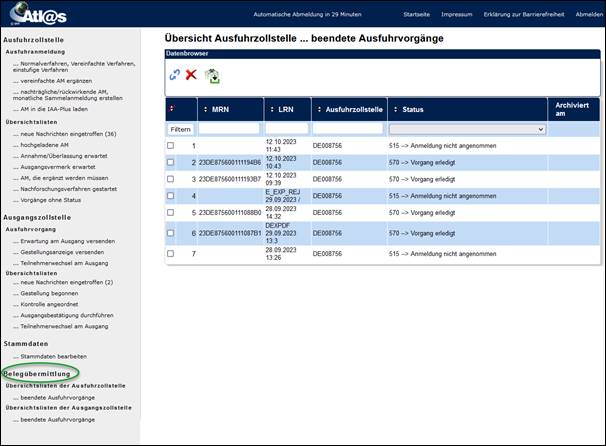This screenshot has height=446, width=606.
Task: Click the red sort icon in the first column header
Action: pyautogui.click(x=171, y=109)
